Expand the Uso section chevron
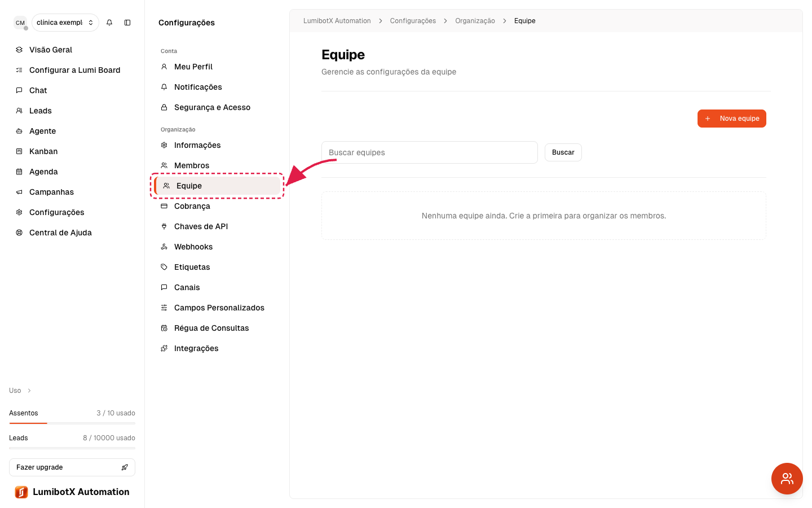Image resolution: width=812 pixels, height=508 pixels. pos(29,391)
